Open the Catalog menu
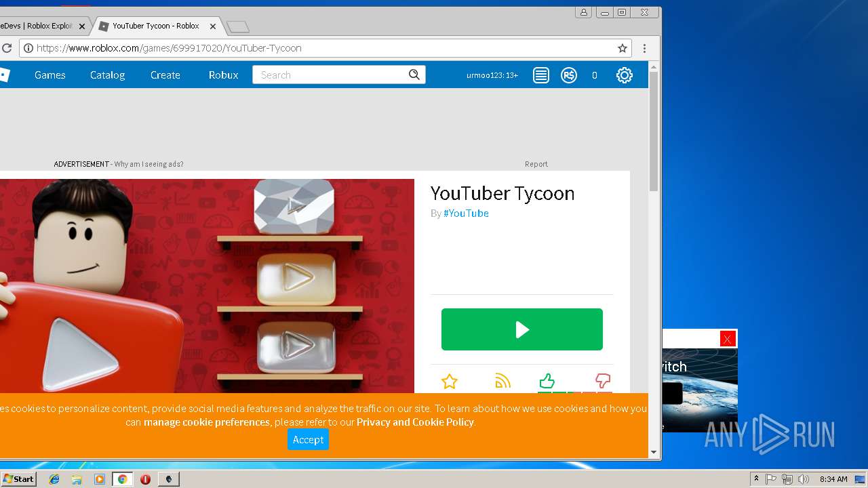Image resolution: width=868 pixels, height=488 pixels. click(107, 75)
